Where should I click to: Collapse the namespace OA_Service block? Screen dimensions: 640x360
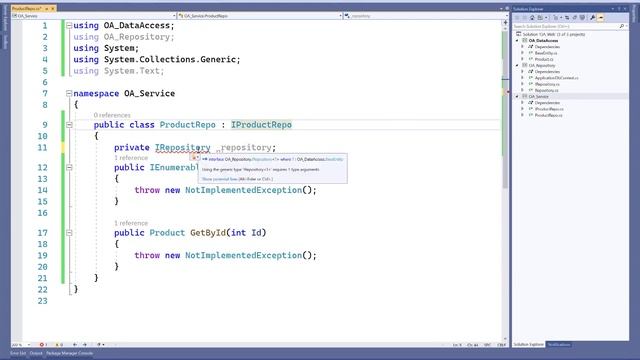tap(69, 93)
